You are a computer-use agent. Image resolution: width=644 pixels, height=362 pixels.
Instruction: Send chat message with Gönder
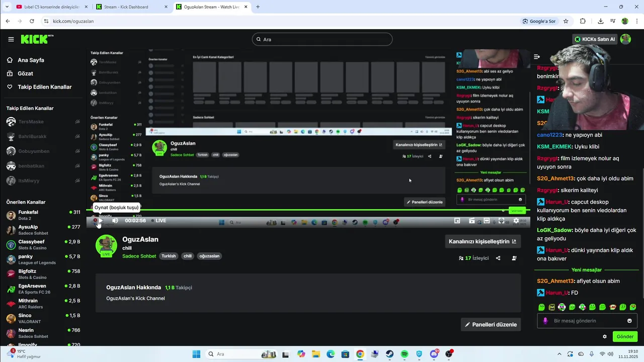coord(625,336)
